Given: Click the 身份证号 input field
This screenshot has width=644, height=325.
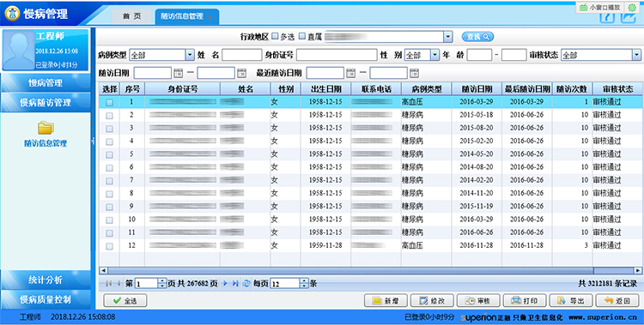Looking at the screenshot, I should click(x=337, y=55).
